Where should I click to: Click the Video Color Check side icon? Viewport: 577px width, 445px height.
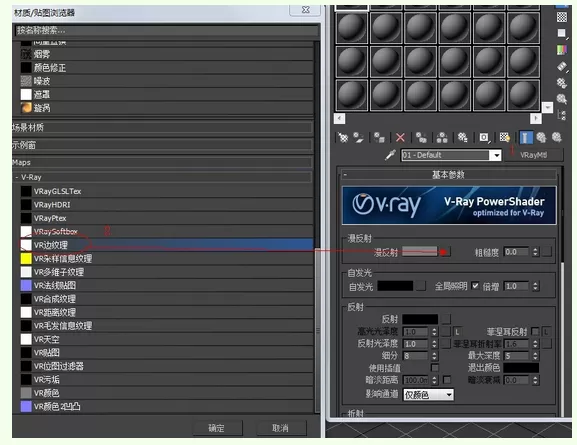click(562, 50)
